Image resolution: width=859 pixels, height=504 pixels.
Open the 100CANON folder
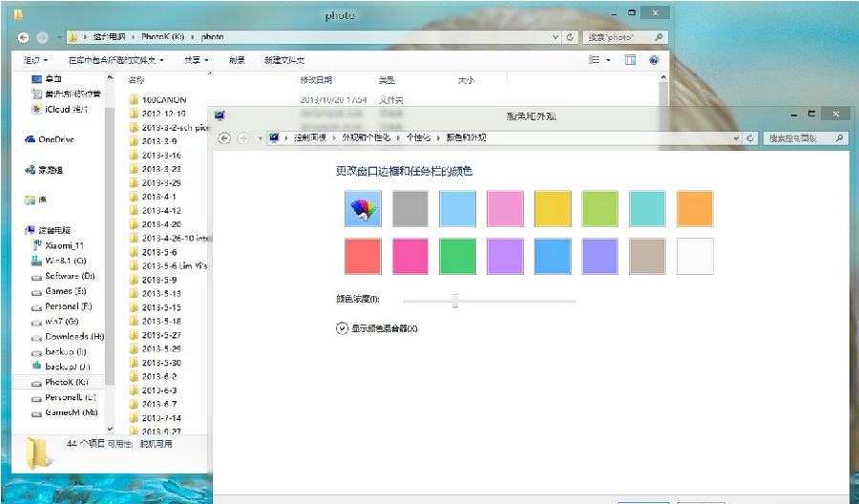(x=163, y=99)
